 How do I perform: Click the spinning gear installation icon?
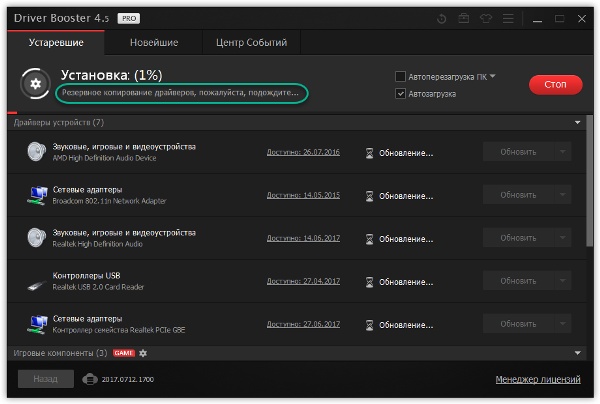(36, 83)
